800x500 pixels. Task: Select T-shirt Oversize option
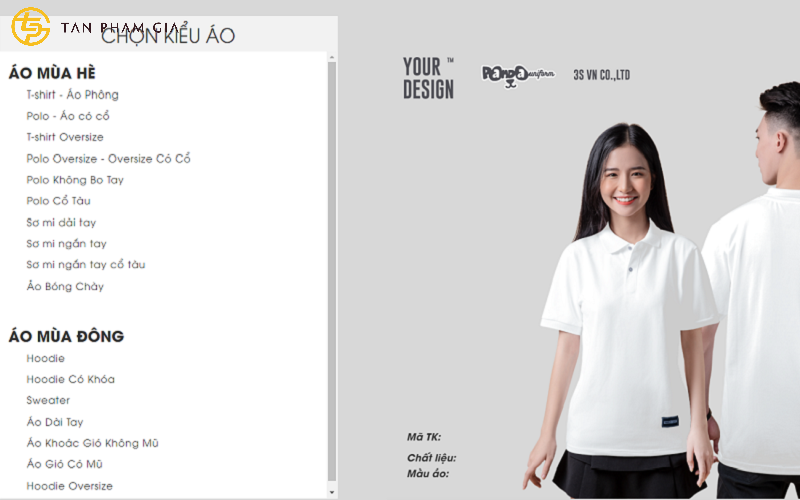pyautogui.click(x=65, y=137)
